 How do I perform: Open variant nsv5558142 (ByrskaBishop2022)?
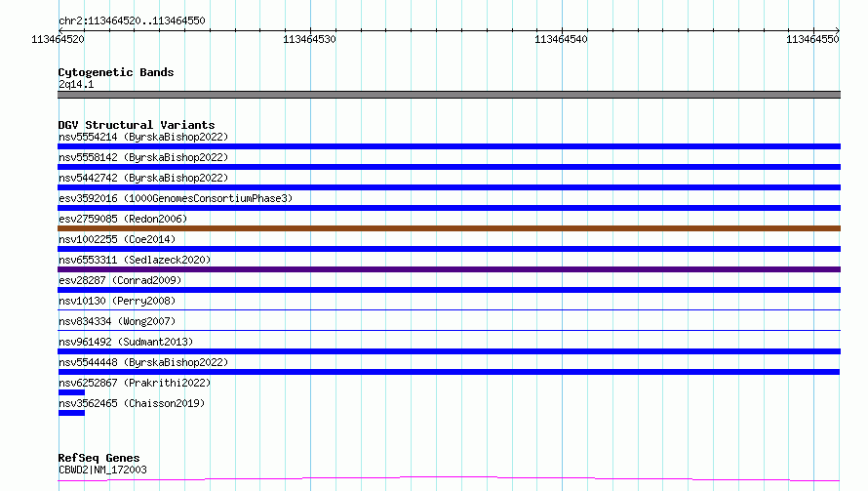point(143,157)
